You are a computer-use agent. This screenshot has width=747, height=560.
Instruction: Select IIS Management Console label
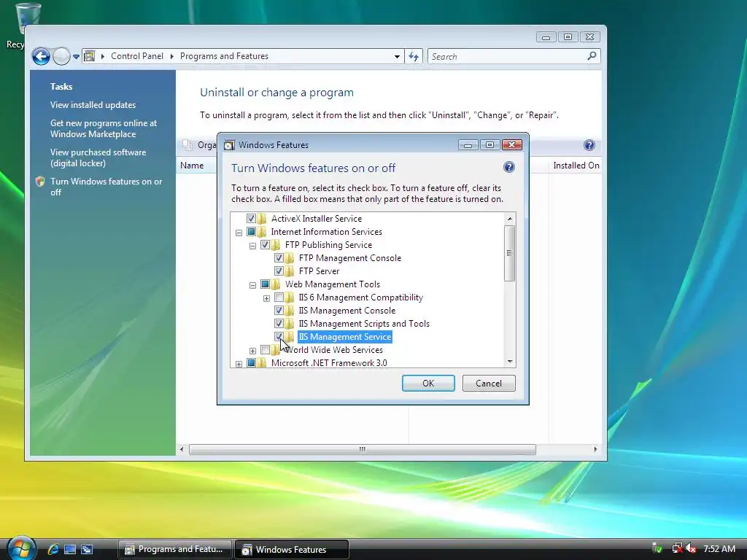point(347,311)
